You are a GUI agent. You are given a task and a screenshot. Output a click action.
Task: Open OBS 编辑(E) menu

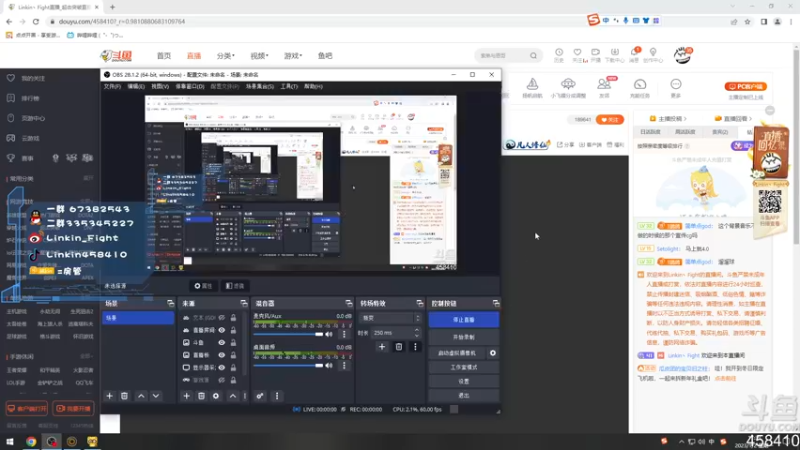[x=136, y=87]
